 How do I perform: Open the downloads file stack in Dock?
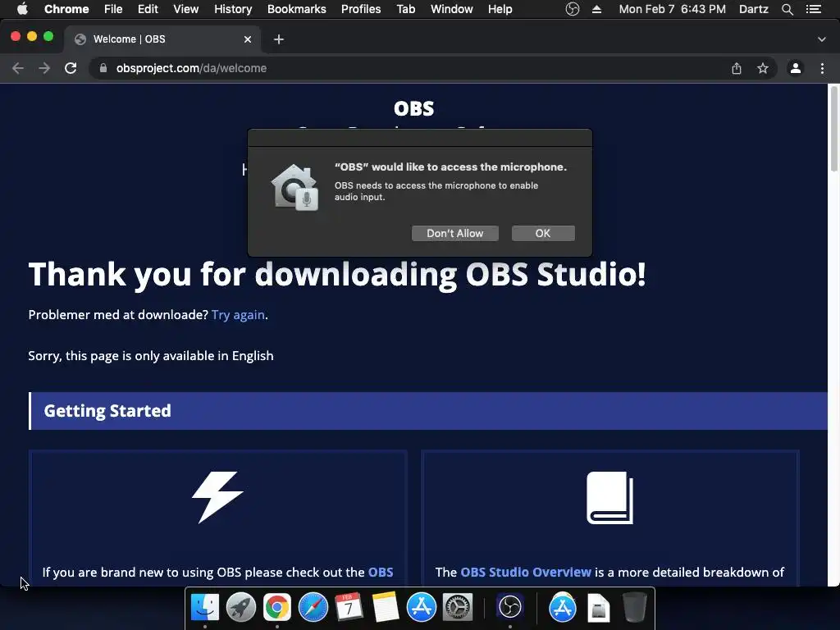[x=598, y=608]
